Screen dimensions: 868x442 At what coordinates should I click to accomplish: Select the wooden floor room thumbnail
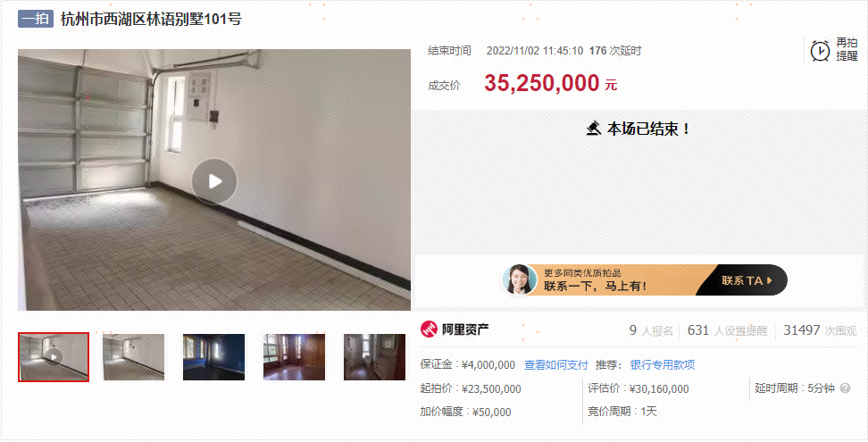pos(294,357)
